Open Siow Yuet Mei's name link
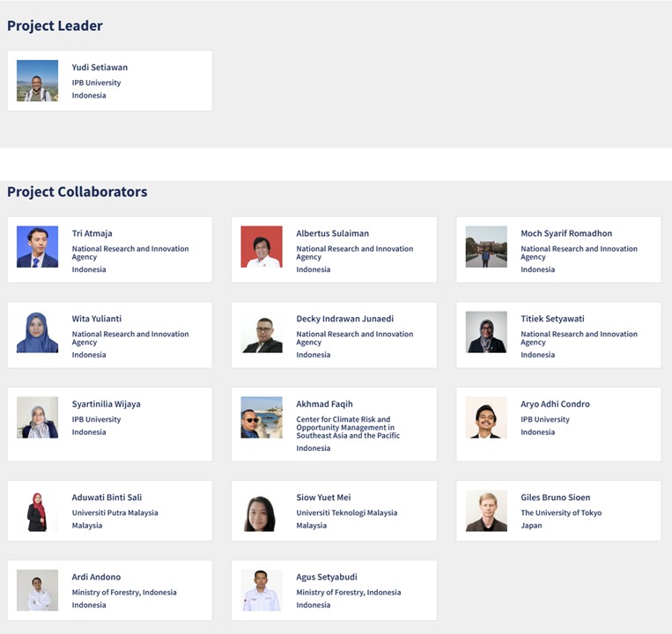Screen dimensions: 672x634 point(323,498)
